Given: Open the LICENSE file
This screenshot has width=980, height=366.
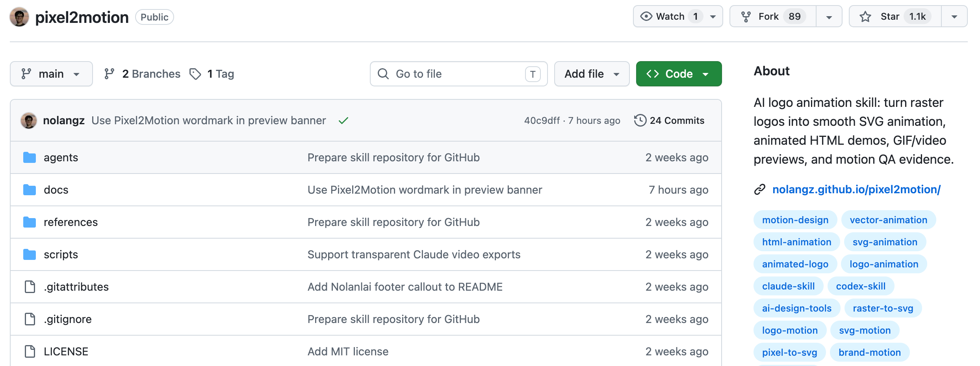Looking at the screenshot, I should [66, 351].
